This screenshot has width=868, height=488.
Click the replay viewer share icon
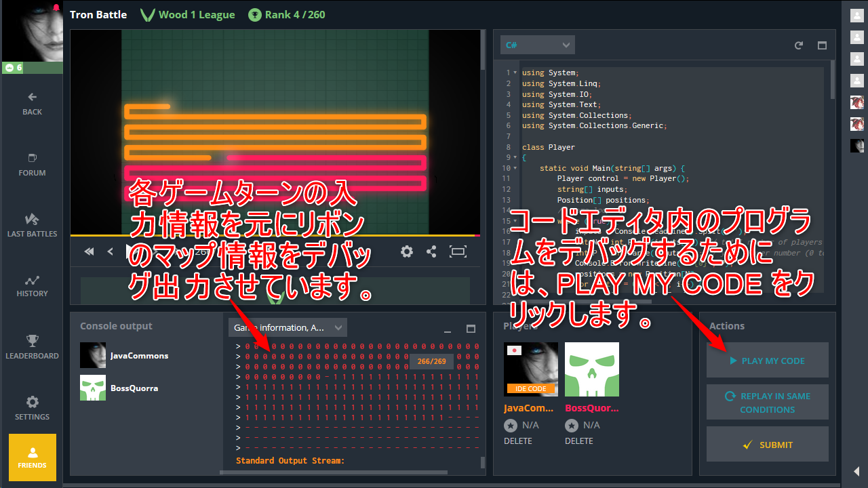(431, 251)
